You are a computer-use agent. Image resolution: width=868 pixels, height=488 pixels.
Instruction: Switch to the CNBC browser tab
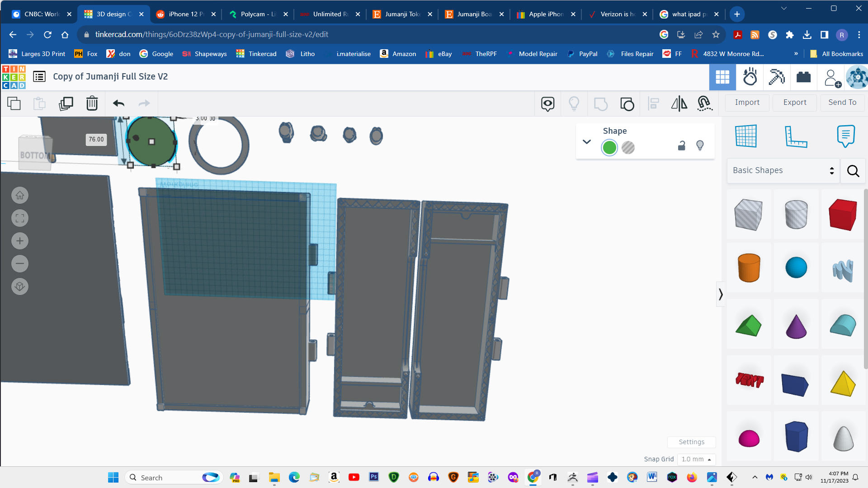click(x=42, y=14)
